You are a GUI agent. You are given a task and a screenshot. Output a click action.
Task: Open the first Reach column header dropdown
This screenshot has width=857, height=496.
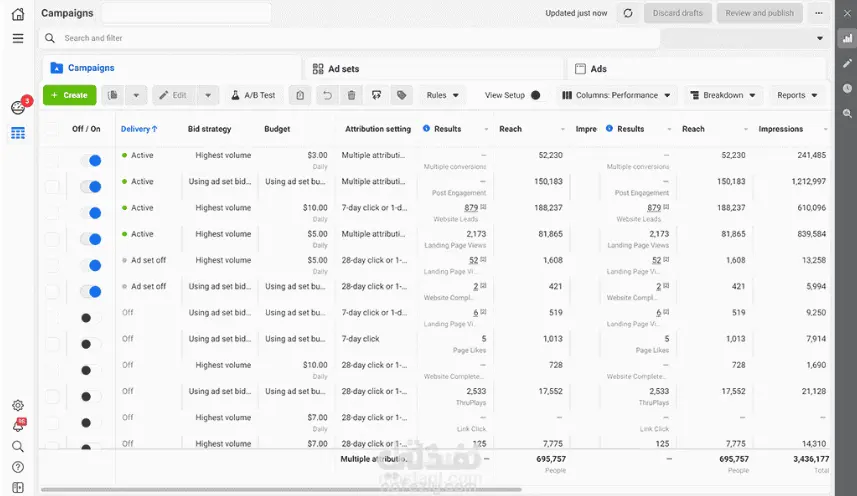coord(562,129)
